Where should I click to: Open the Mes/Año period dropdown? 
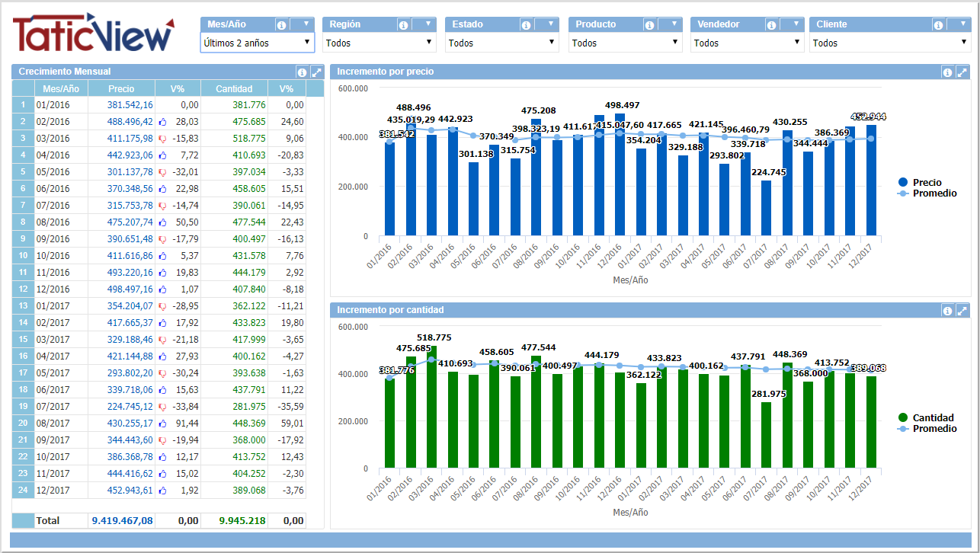click(257, 43)
